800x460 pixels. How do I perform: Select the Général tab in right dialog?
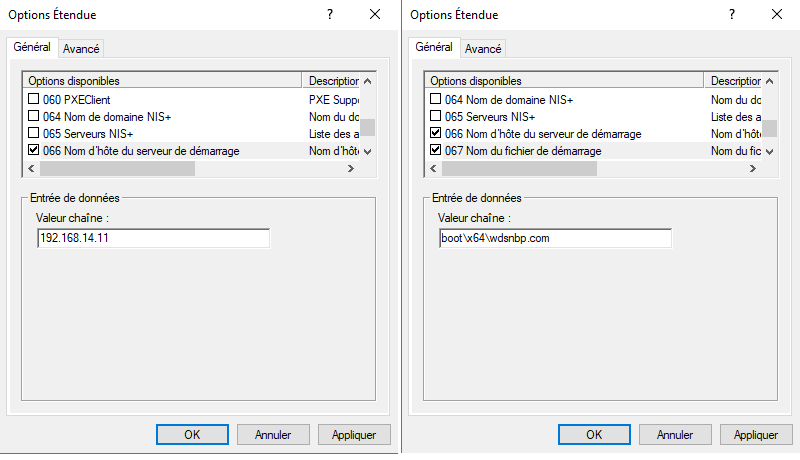coord(433,47)
